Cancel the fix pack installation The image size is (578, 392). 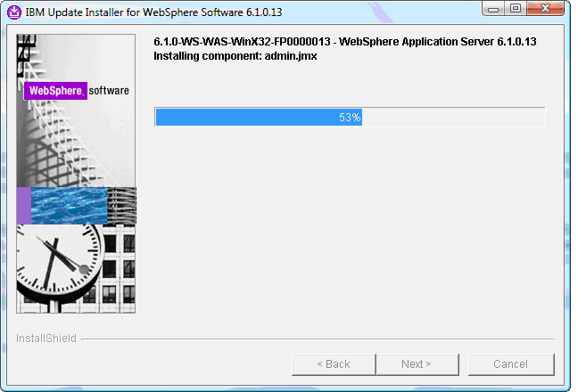point(511,364)
